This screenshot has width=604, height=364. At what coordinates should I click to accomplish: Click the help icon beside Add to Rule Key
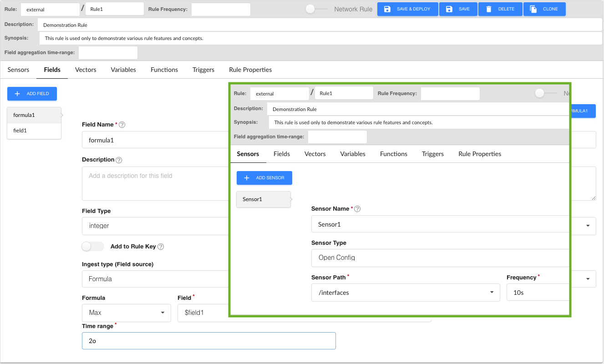pos(161,247)
